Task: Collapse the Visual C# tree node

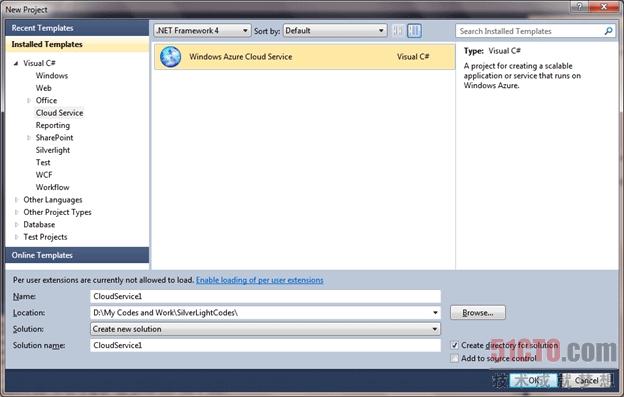Action: (x=16, y=63)
